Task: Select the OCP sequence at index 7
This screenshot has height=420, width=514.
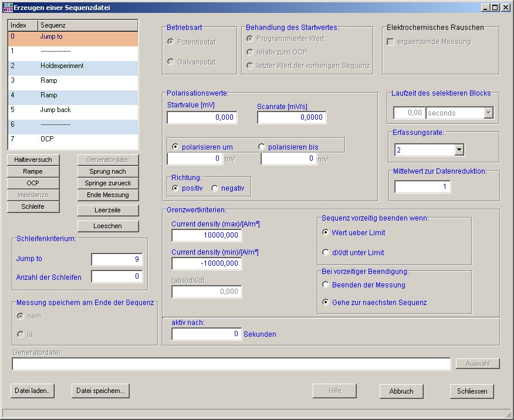Action: point(73,140)
